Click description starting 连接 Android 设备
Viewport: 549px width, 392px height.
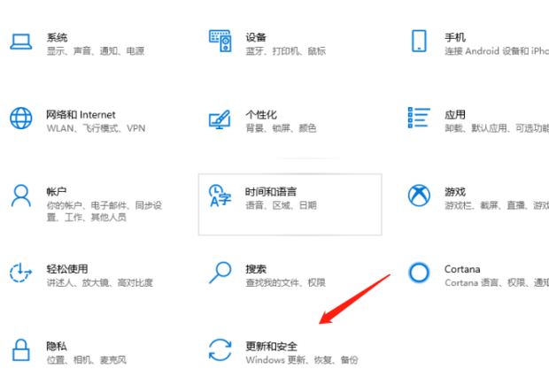coord(497,51)
